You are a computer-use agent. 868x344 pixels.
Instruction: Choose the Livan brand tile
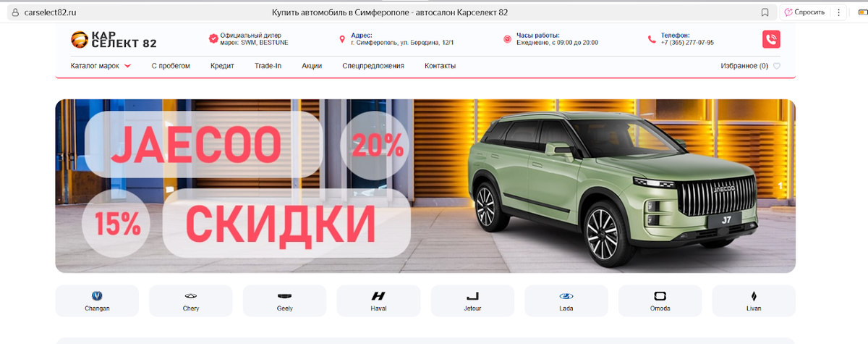(x=754, y=301)
